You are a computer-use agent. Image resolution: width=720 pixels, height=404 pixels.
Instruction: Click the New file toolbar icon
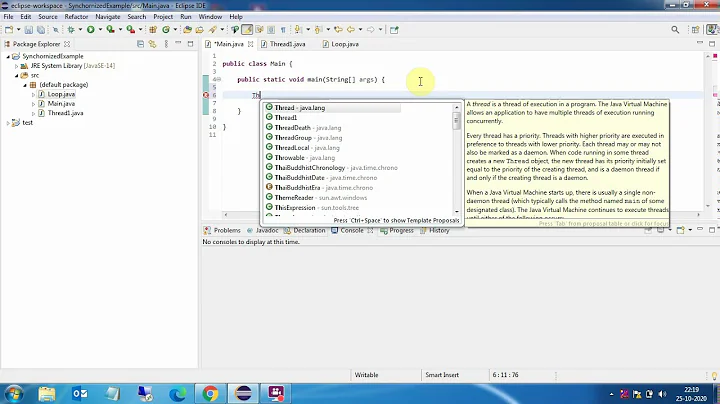(x=9, y=30)
